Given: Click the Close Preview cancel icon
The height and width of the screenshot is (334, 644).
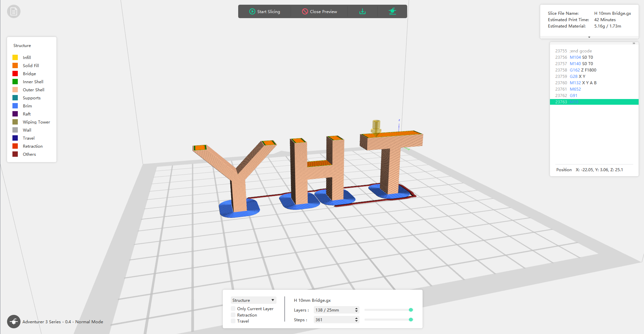Looking at the screenshot, I should [305, 11].
